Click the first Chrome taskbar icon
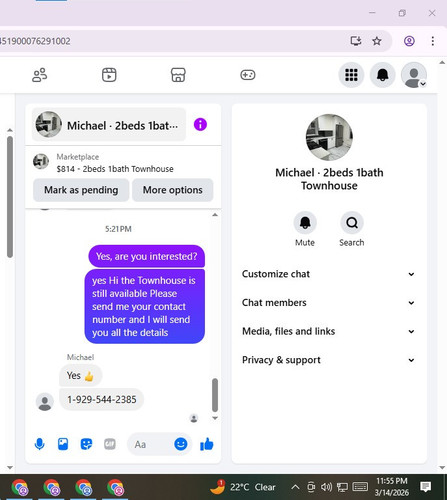Image resolution: width=447 pixels, height=500 pixels. pyautogui.click(x=20, y=488)
